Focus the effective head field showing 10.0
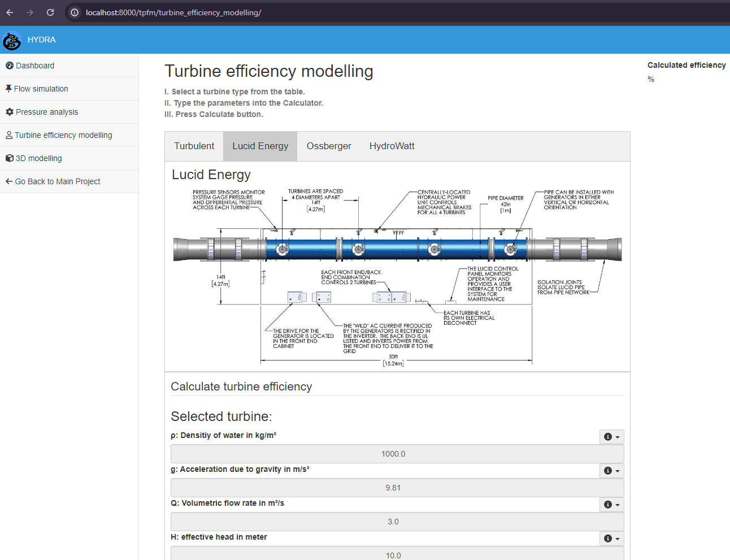 (x=397, y=554)
